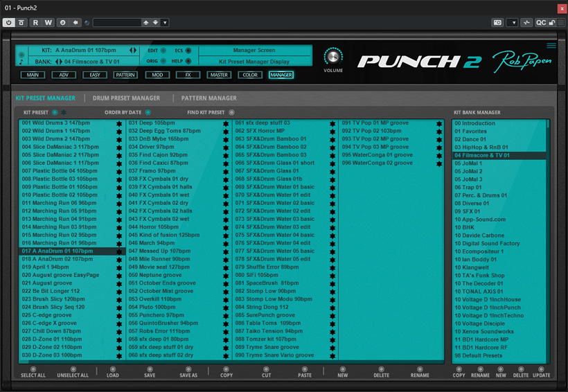Open the MASTER page
568x392 pixels.
pyautogui.click(x=219, y=75)
